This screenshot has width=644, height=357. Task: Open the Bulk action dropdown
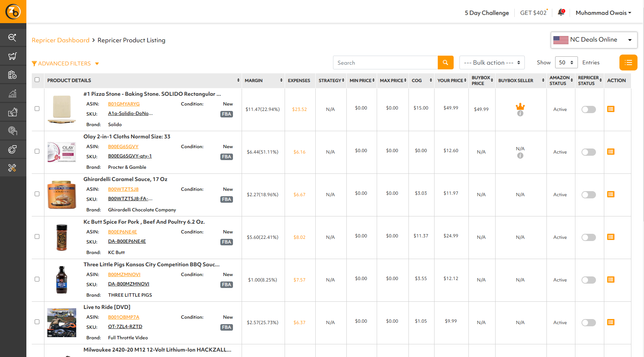pyautogui.click(x=492, y=63)
